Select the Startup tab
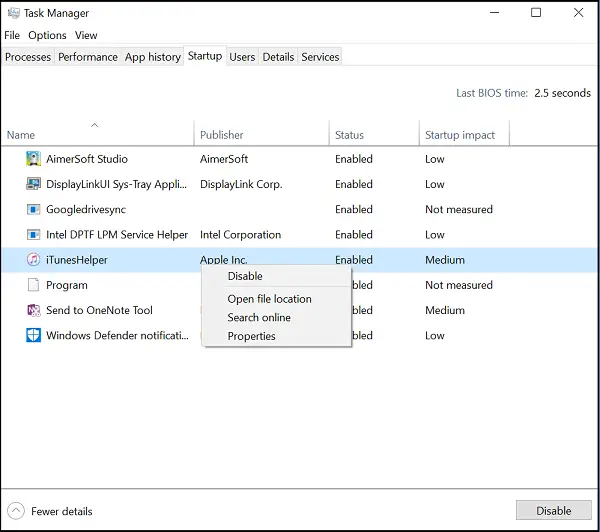The image size is (600, 532). pos(205,56)
